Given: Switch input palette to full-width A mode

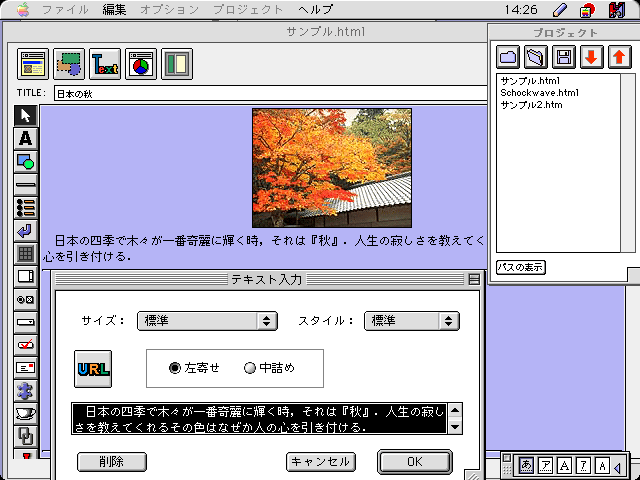Looking at the screenshot, I should (564, 465).
